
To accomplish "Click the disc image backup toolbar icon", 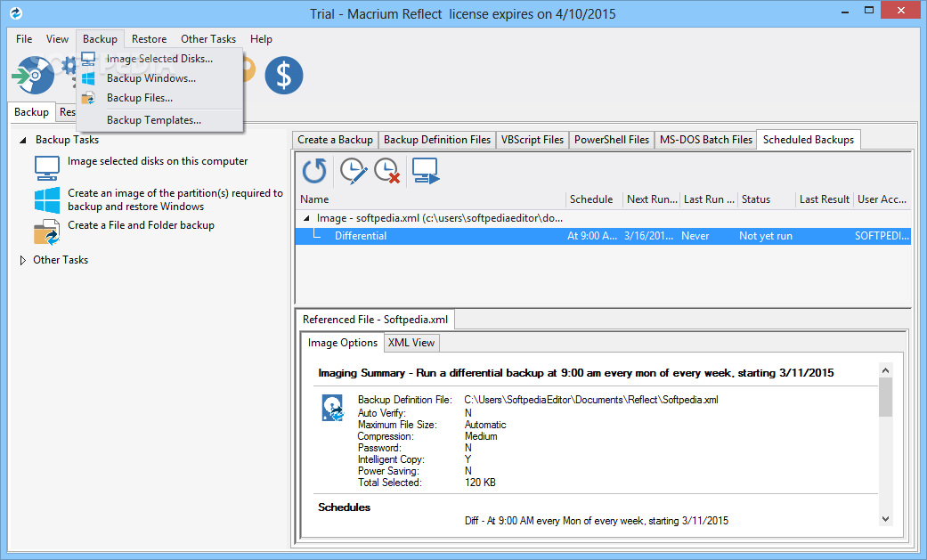I will pyautogui.click(x=33, y=75).
